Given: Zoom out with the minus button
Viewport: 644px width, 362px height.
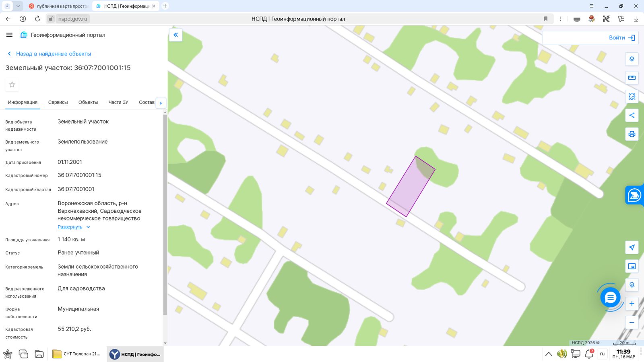Looking at the screenshot, I should 632,323.
